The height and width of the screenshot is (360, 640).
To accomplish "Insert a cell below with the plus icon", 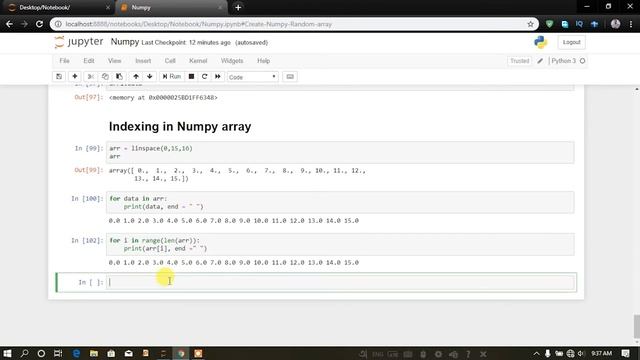I will [x=75, y=77].
